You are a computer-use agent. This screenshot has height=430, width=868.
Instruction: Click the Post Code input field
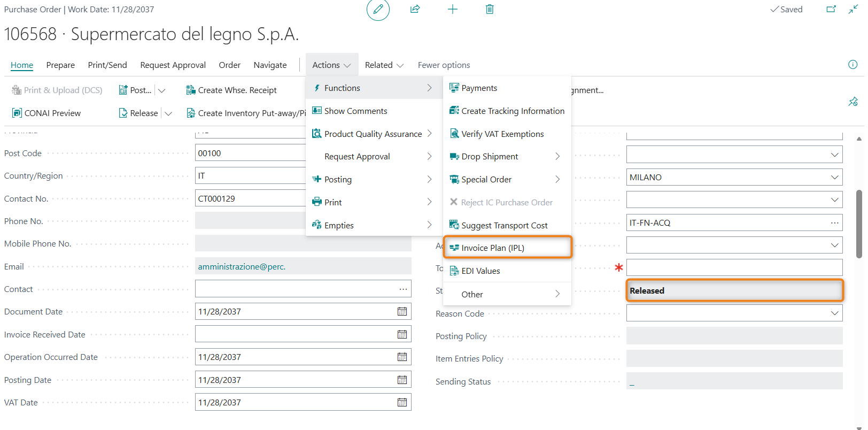tap(250, 153)
